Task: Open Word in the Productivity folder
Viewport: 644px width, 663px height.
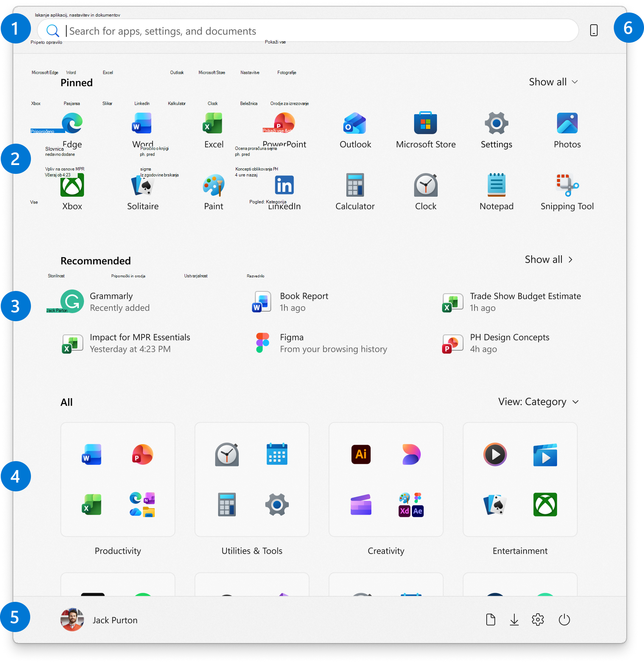Action: click(91, 454)
